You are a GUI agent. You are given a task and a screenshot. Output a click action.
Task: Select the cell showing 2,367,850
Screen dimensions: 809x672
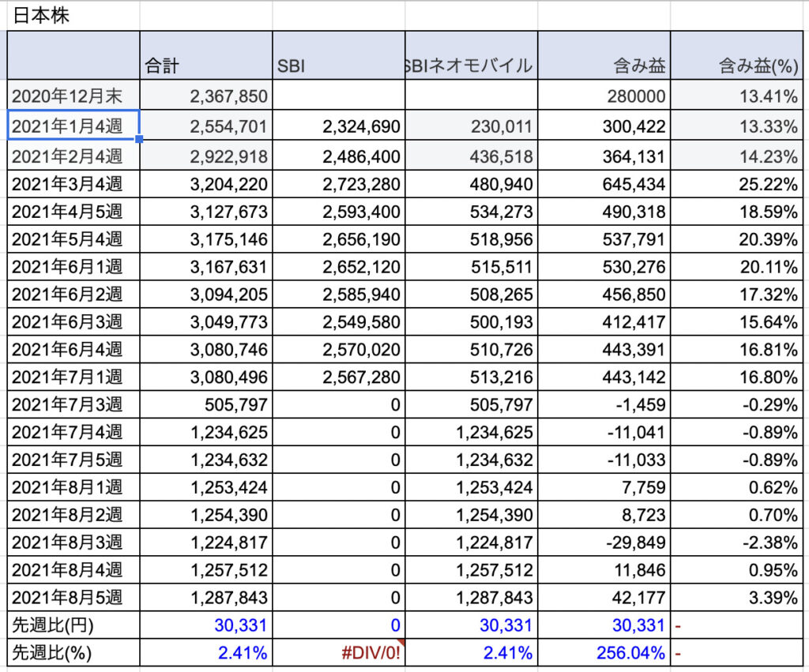coord(206,95)
